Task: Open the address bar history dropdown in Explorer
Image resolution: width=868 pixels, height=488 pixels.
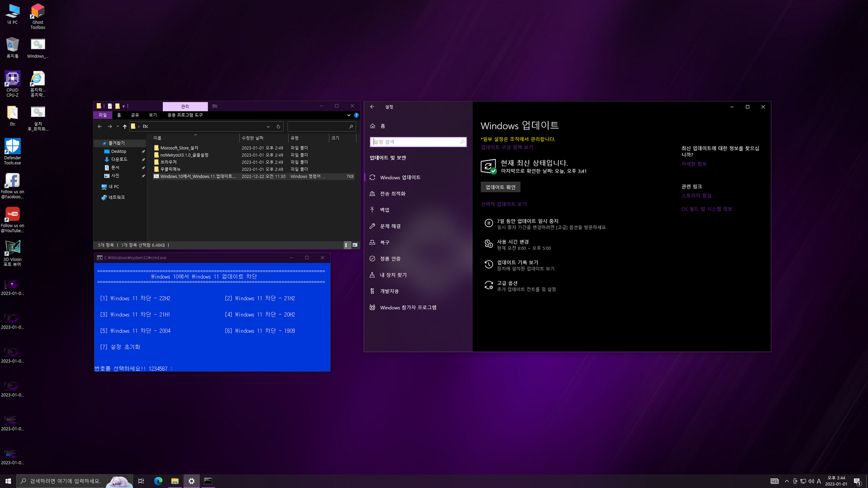Action: (268, 126)
